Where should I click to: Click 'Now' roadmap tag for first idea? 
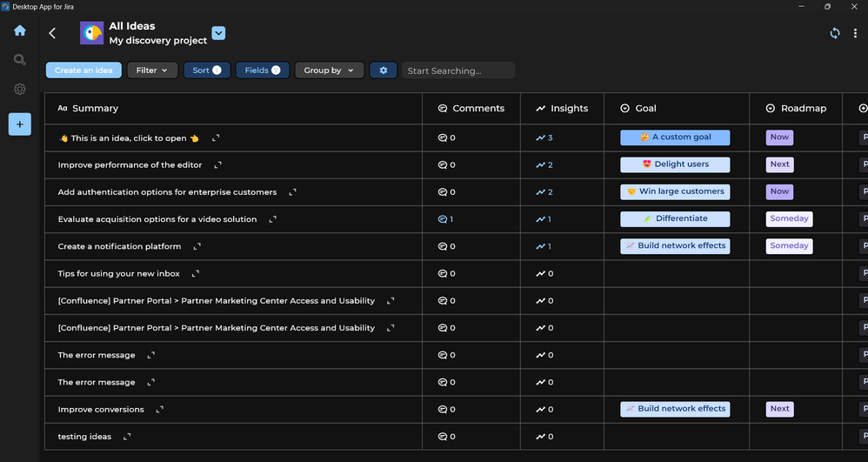click(779, 137)
